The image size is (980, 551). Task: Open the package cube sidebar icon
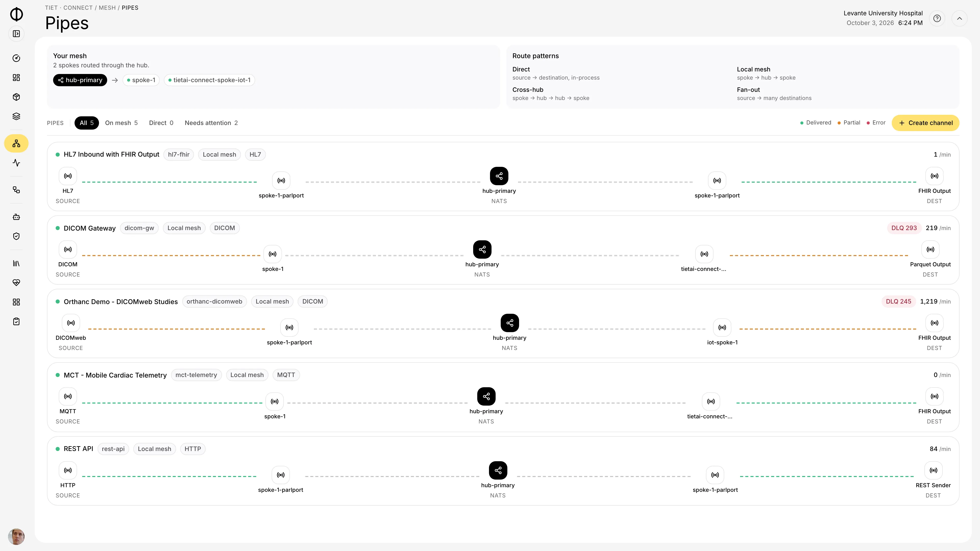pyautogui.click(x=16, y=97)
